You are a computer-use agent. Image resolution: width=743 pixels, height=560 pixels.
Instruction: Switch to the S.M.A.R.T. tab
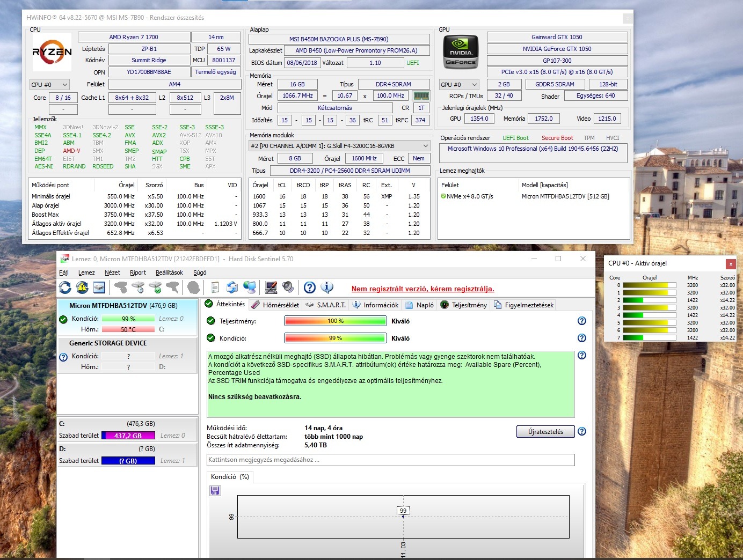(x=325, y=305)
